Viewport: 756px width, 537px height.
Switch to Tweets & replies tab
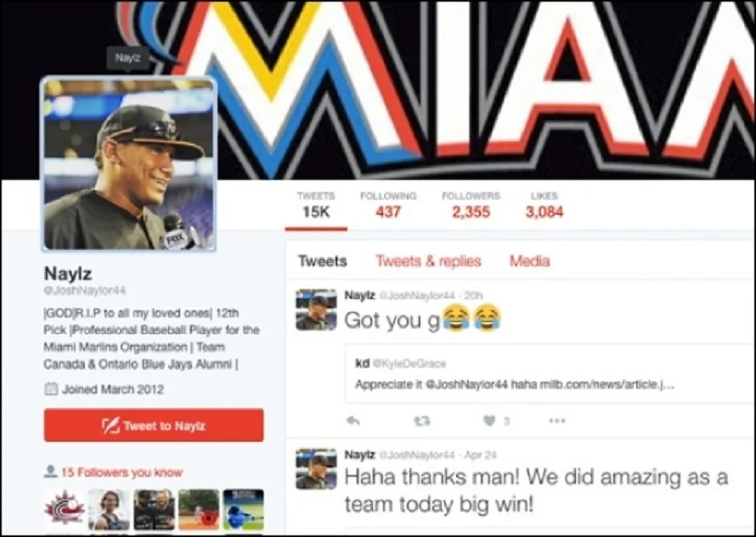pyautogui.click(x=428, y=261)
